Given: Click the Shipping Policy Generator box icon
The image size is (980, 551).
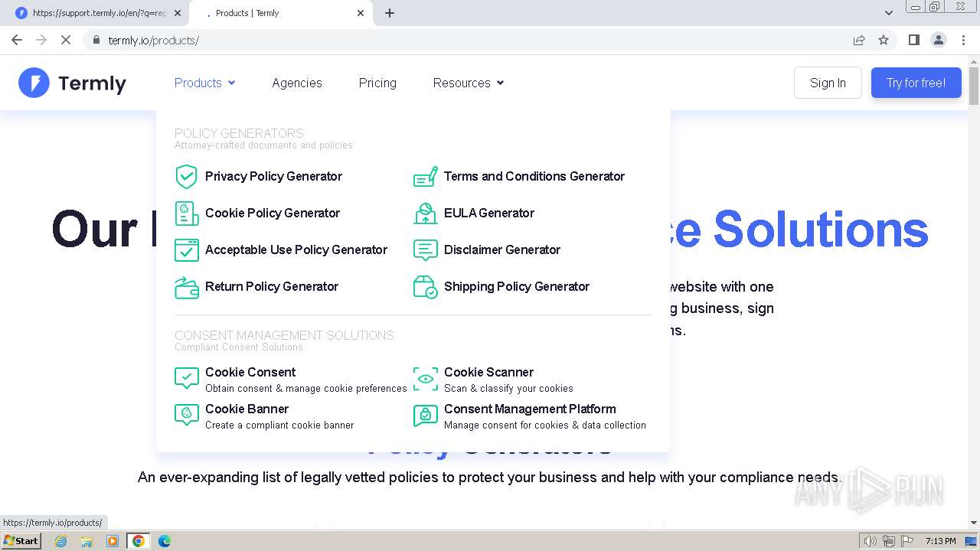Looking at the screenshot, I should (x=426, y=287).
